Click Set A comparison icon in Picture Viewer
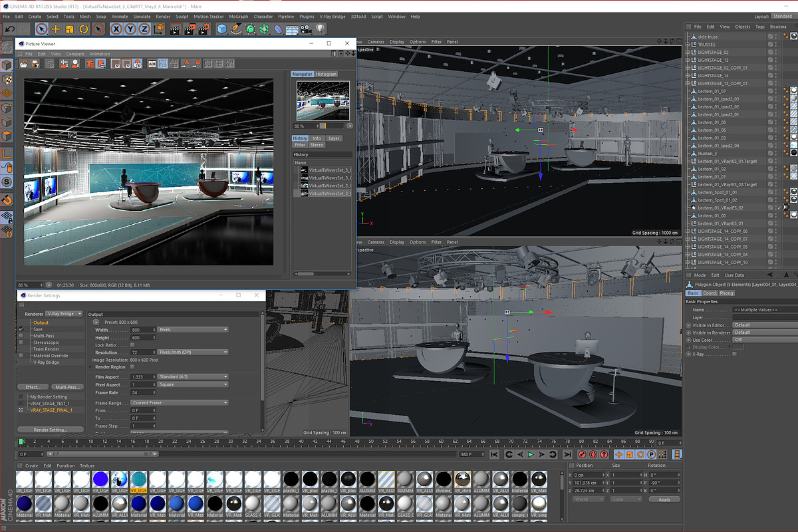 pyautogui.click(x=187, y=64)
